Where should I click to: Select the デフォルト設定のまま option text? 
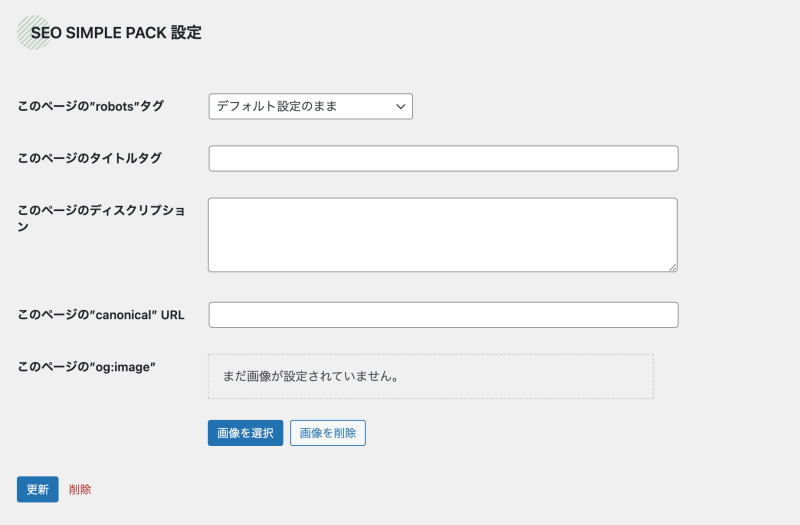(277, 106)
